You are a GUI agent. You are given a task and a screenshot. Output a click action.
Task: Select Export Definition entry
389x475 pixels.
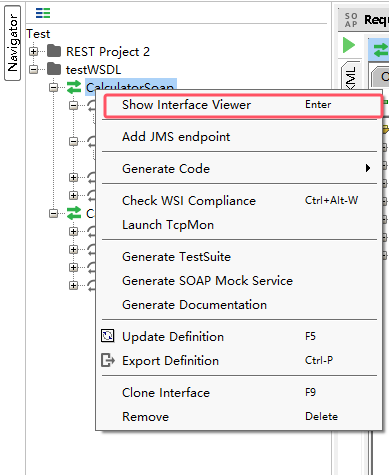(239, 361)
